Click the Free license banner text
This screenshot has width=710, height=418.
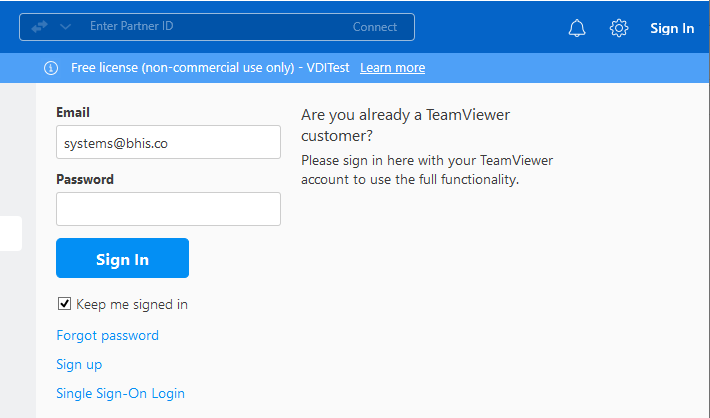point(210,68)
